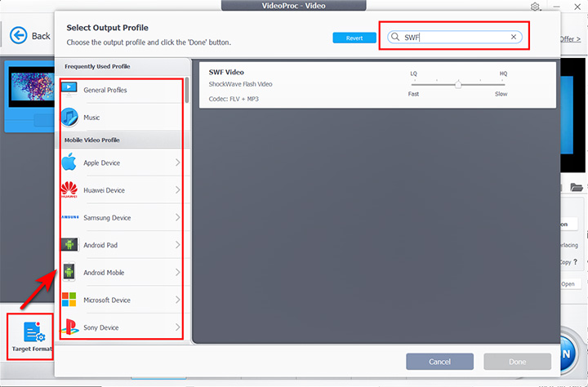This screenshot has width=588, height=387.
Task: Click the Mobile Video Profile header
Action: tap(91, 140)
